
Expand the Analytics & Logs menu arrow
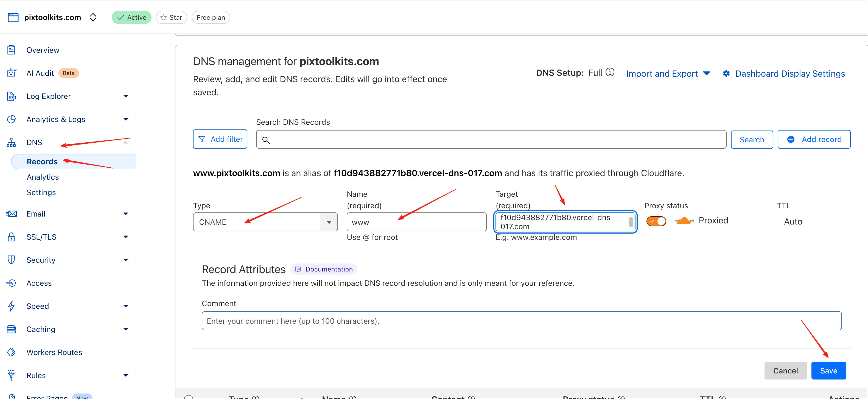click(x=126, y=119)
